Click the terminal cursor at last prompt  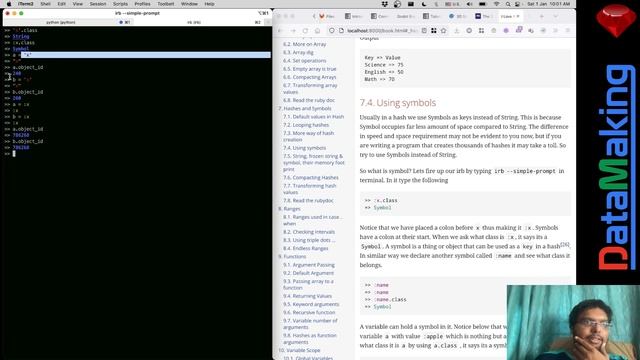(14, 153)
